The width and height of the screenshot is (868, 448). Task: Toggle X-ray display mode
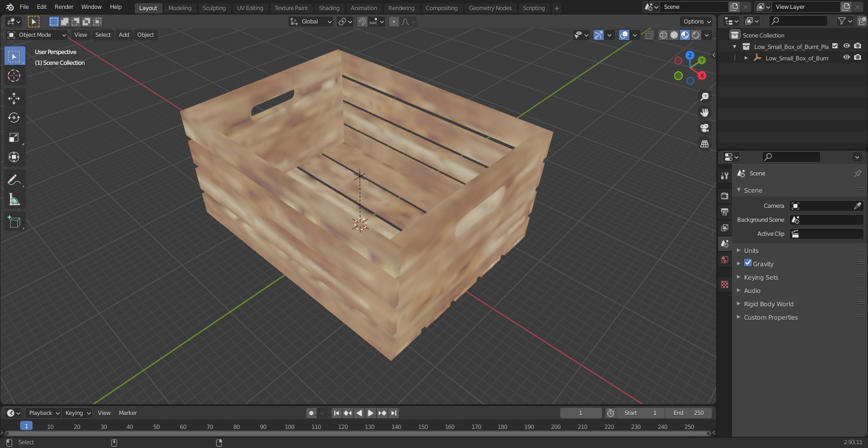click(x=649, y=35)
